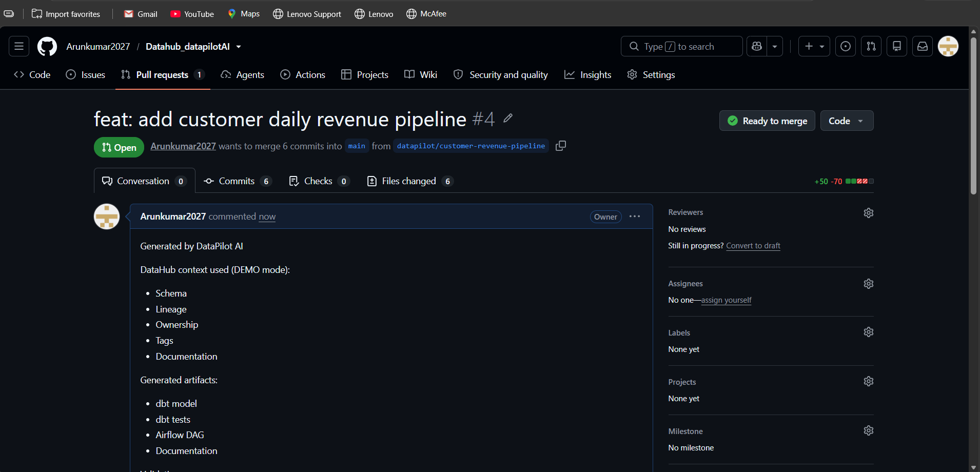Open the user avatar menu in header
Image resolution: width=980 pixels, height=472 pixels.
(948, 47)
